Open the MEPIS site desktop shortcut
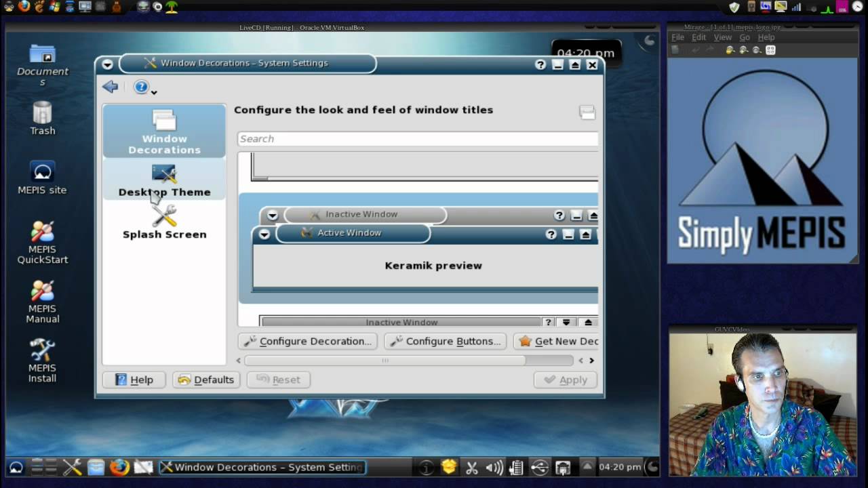Screen dimensions: 868x488 pyautogui.click(x=42, y=178)
